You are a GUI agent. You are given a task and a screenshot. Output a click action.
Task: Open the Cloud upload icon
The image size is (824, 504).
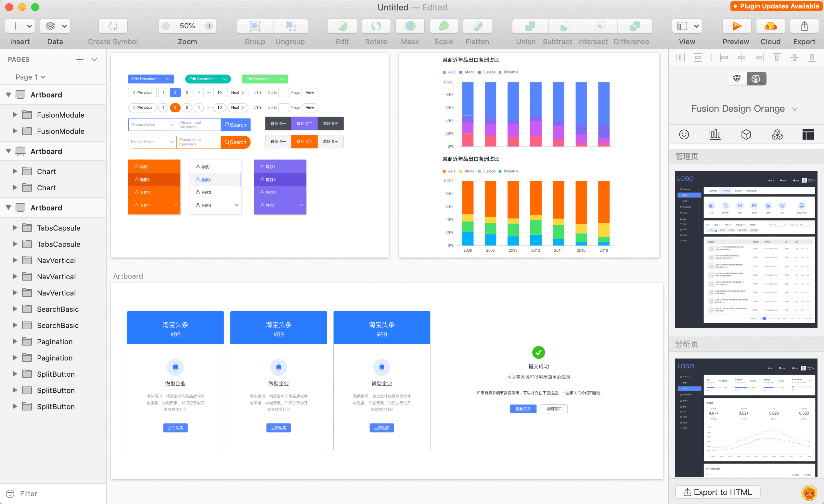(x=770, y=26)
